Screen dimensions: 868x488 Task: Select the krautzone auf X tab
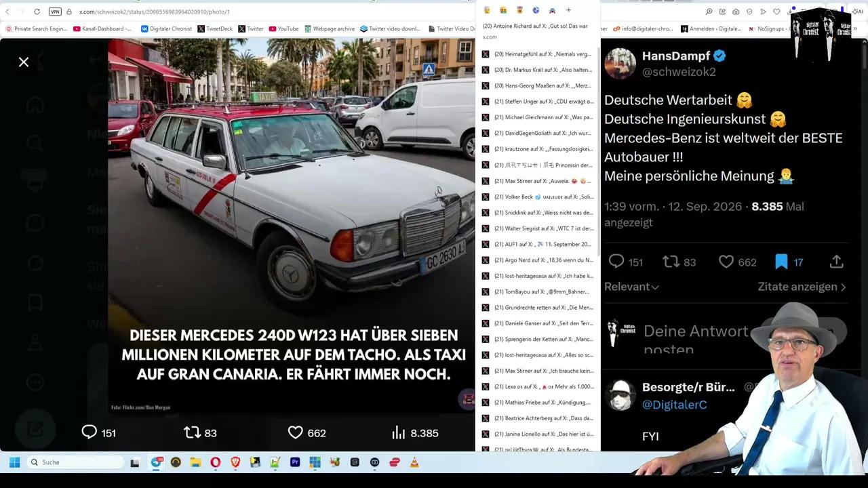[537, 149]
